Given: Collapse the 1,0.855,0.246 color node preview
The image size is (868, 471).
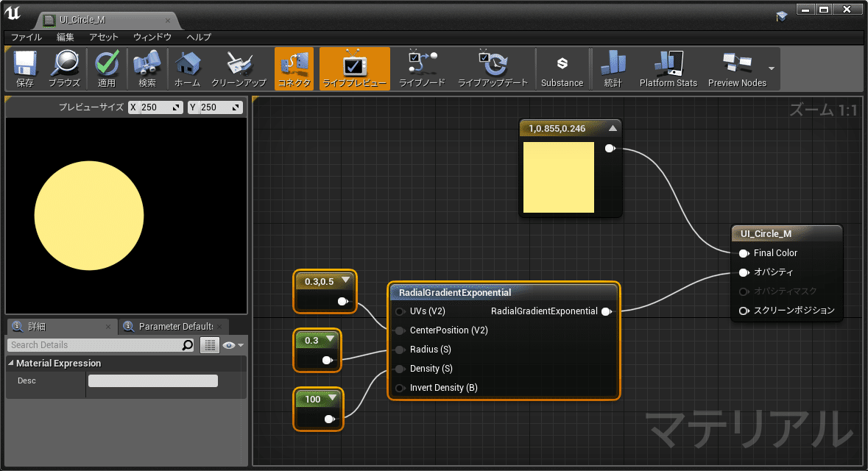Looking at the screenshot, I should [613, 128].
